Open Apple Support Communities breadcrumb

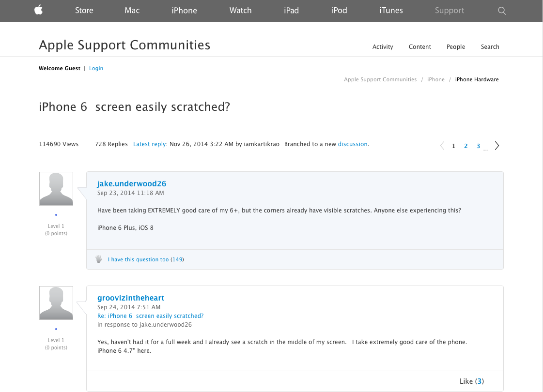pyautogui.click(x=380, y=79)
